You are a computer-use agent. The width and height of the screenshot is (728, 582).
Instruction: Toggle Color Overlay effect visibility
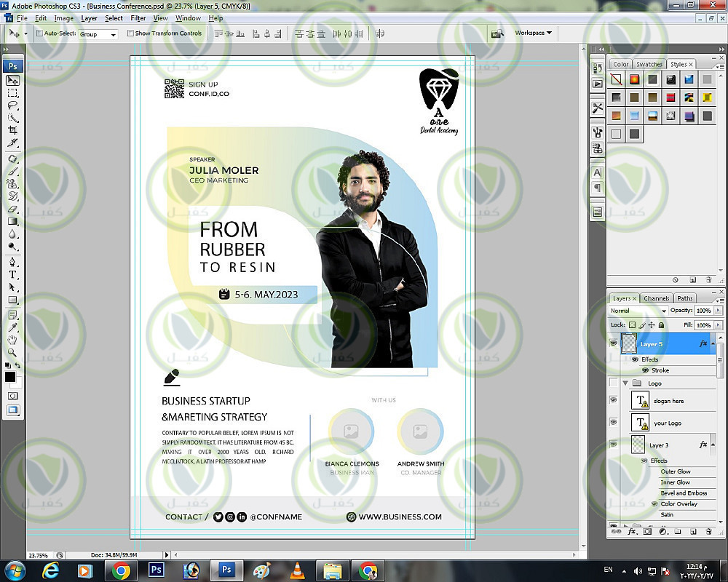coord(654,504)
